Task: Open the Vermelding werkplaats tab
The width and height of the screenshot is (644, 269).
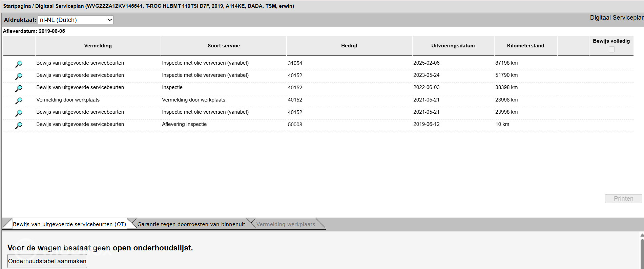Action: [x=286, y=224]
